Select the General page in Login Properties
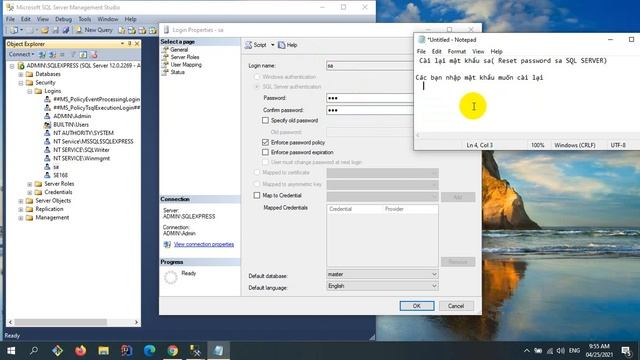This screenshot has height=360, width=640. [179, 49]
